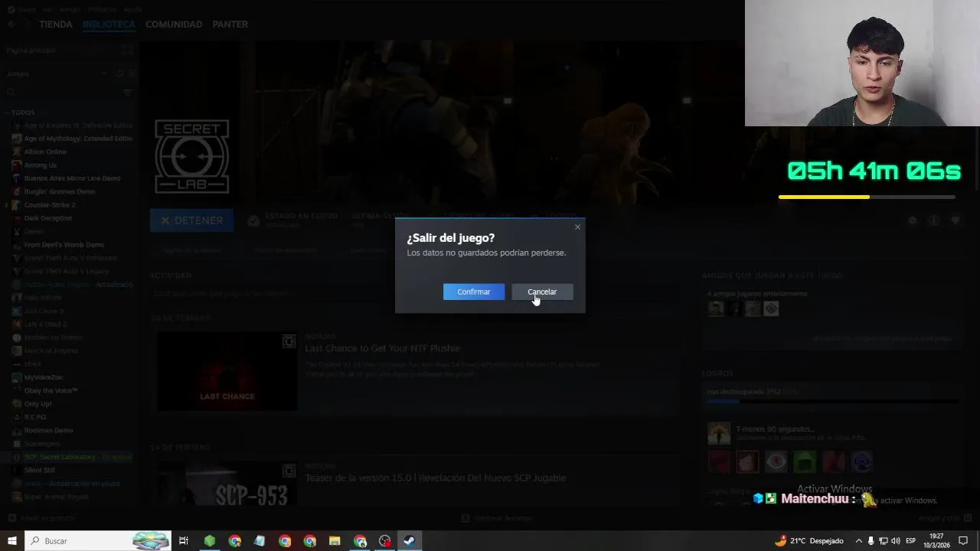Show hidden system tray icons
Viewport: 980px width, 551px height.
coord(858,541)
